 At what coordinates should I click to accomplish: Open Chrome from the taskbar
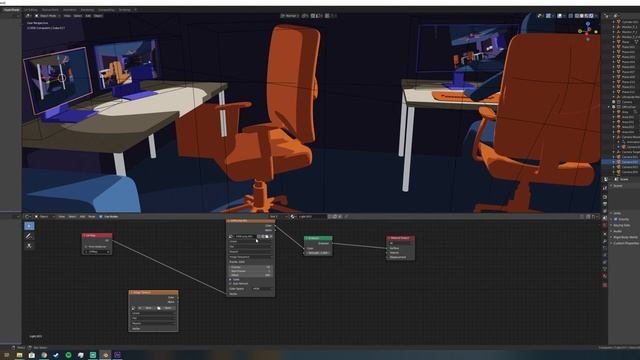pos(44,355)
